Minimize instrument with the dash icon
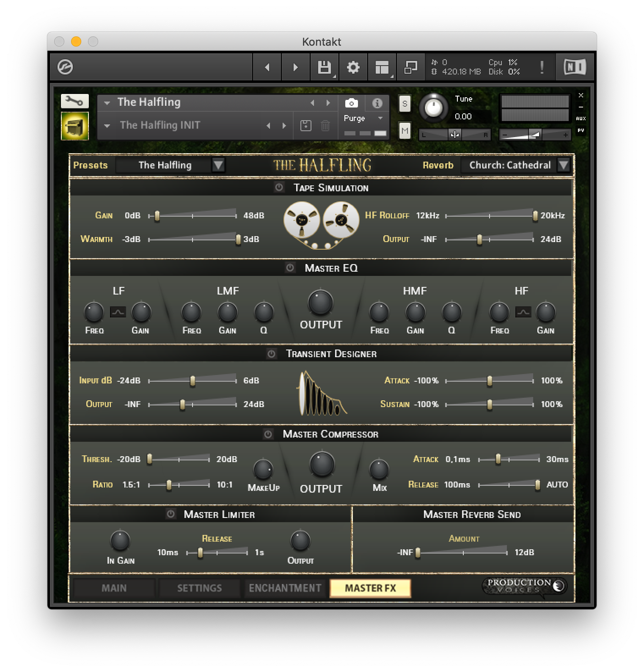 tap(581, 107)
